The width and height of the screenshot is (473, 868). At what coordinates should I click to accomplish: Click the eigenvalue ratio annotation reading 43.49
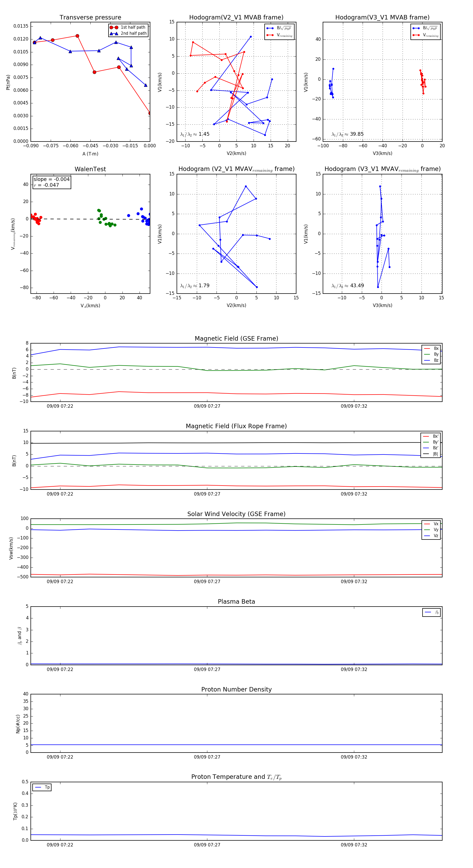click(x=347, y=286)
